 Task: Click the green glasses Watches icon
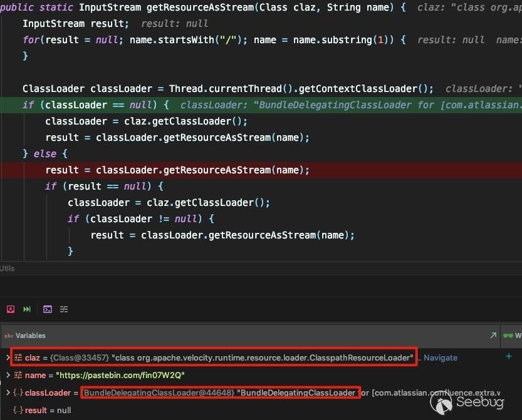pyautogui.click(x=508, y=335)
